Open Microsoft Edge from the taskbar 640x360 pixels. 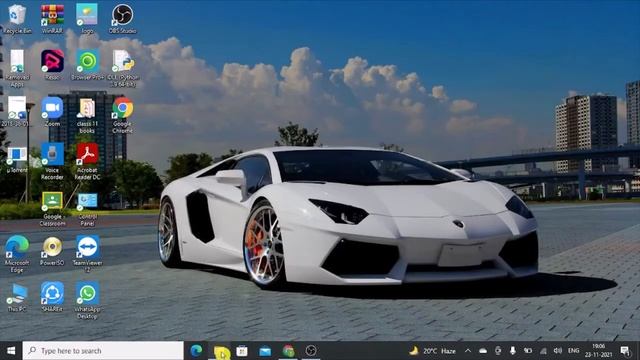tap(196, 351)
